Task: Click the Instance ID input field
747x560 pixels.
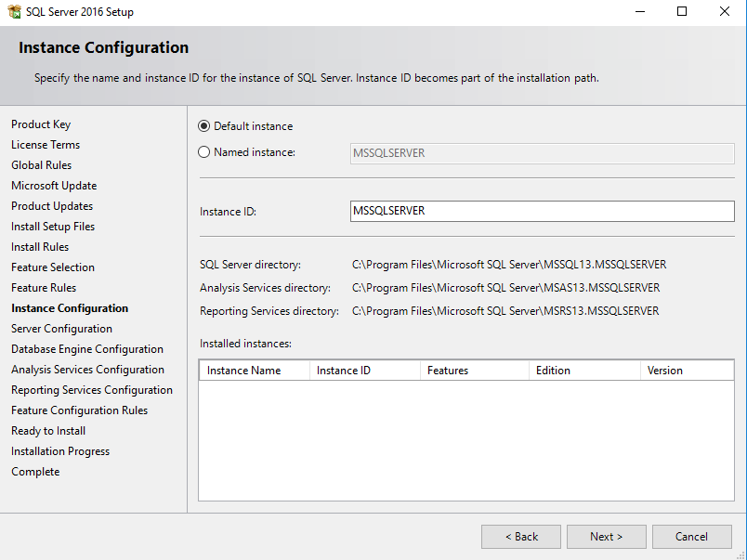Action: 543,211
